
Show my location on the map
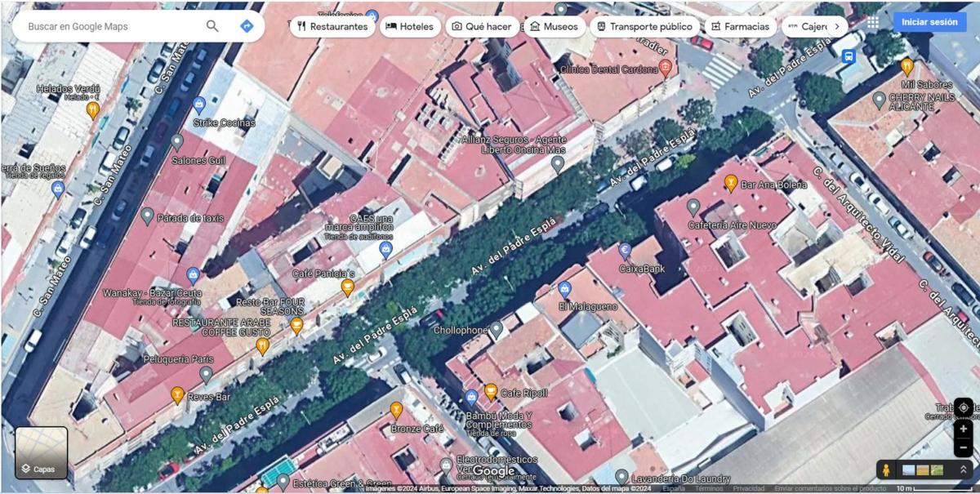point(963,407)
